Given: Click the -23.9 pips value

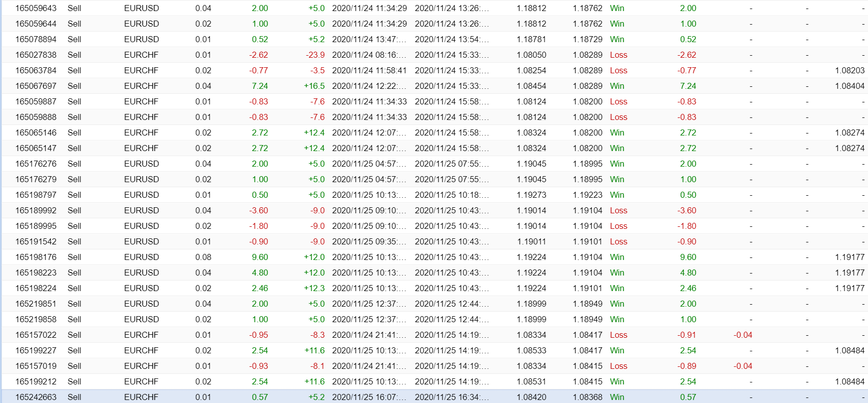Looking at the screenshot, I should [x=315, y=55].
